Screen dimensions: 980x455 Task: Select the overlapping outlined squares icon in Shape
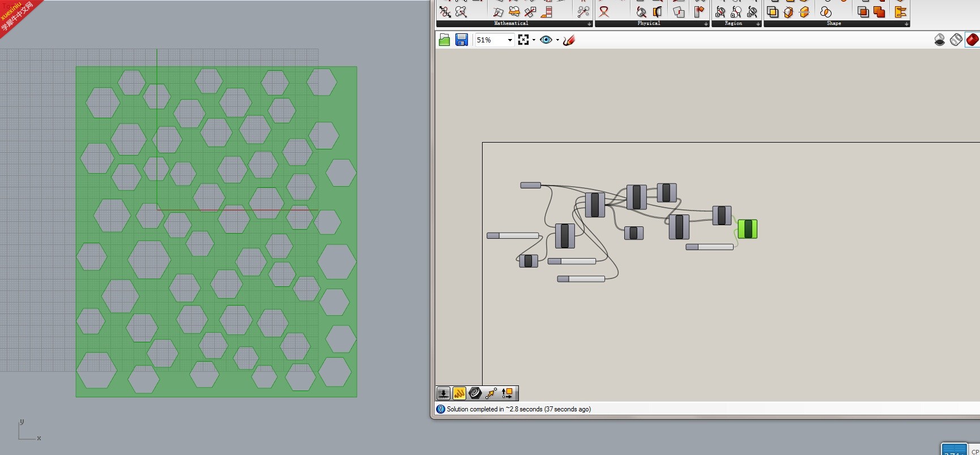(x=773, y=12)
